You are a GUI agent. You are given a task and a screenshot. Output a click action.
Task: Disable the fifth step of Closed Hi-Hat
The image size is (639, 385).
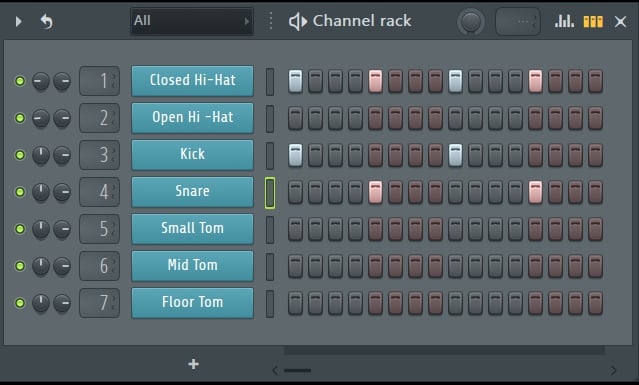coord(375,81)
